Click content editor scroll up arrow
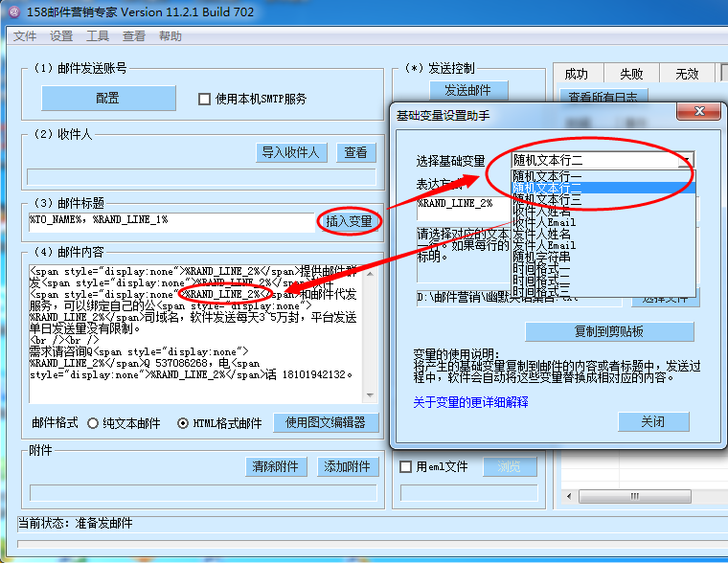This screenshot has height=563, width=728. [x=370, y=274]
